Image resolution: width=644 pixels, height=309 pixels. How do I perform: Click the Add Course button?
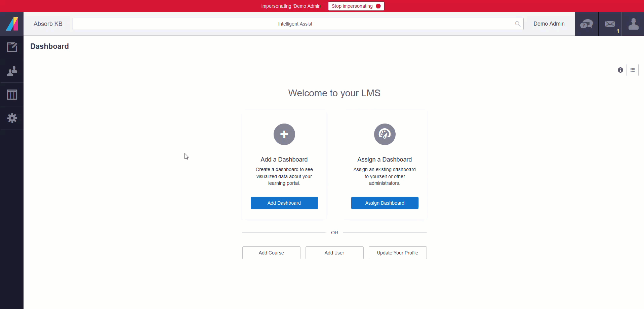click(x=271, y=253)
